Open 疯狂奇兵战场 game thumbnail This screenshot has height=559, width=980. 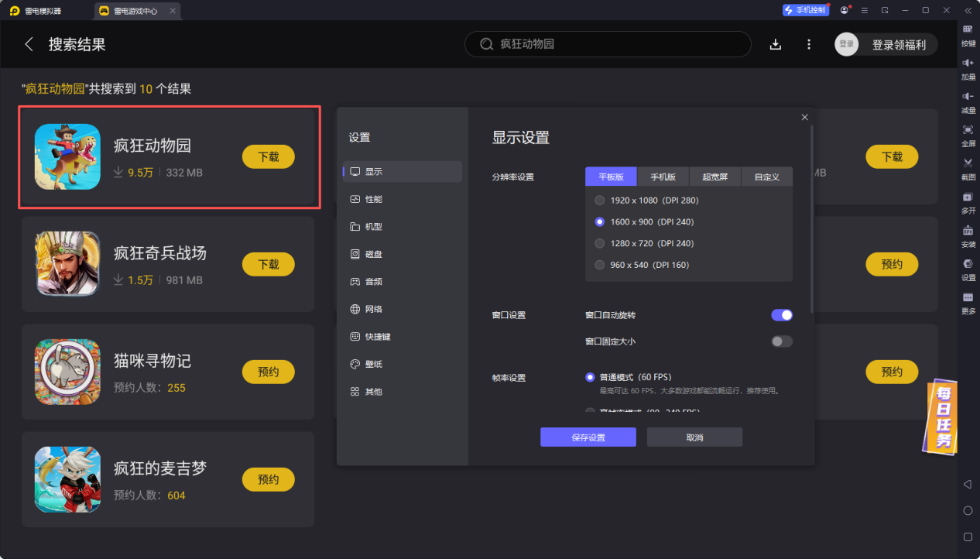[67, 264]
